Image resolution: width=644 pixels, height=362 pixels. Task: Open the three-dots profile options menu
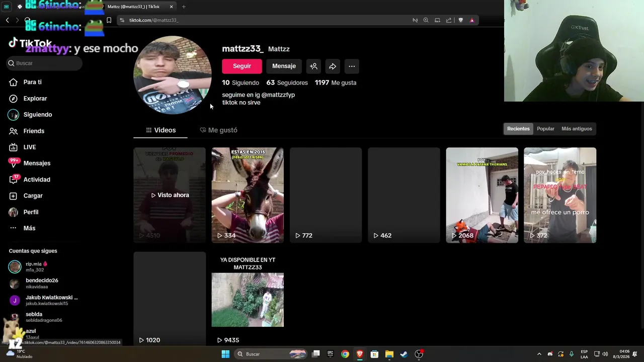352,66
